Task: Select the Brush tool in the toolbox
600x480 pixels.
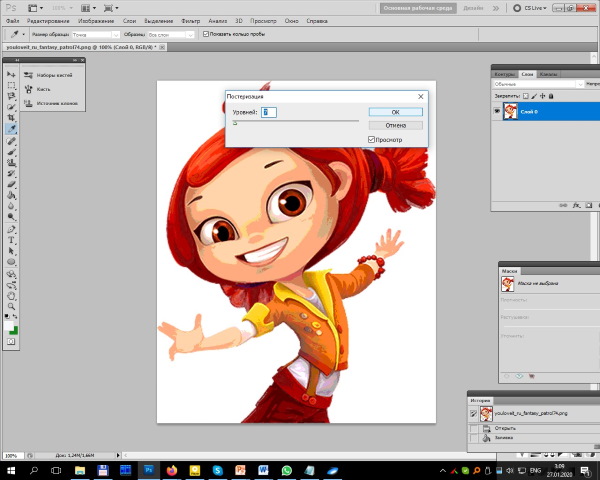Action: [11, 152]
